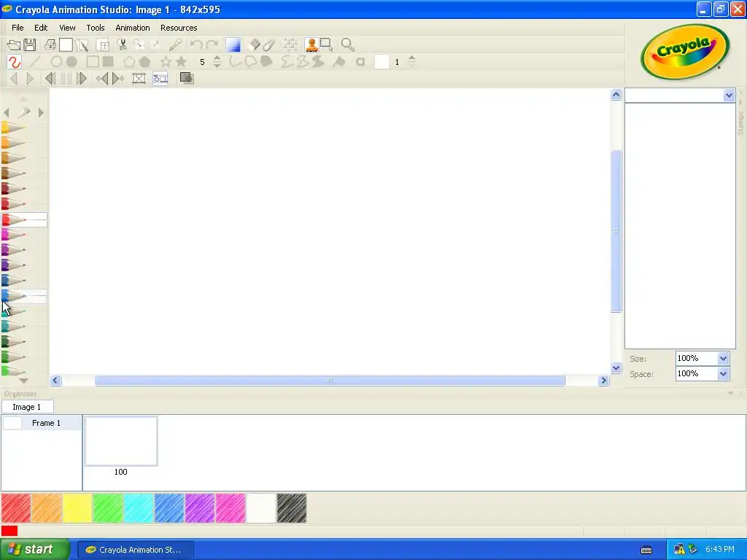The image size is (747, 560).
Task: Click the line color white box
Action: [382, 62]
